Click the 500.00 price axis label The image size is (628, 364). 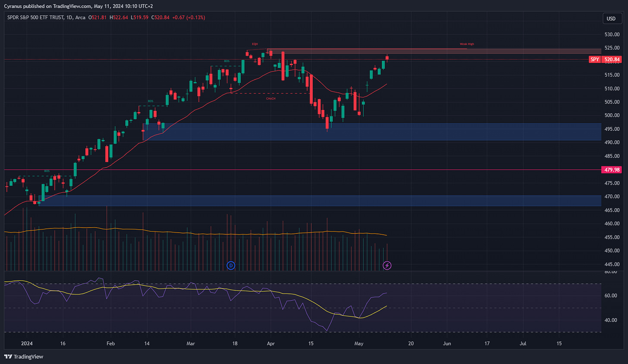[612, 116]
